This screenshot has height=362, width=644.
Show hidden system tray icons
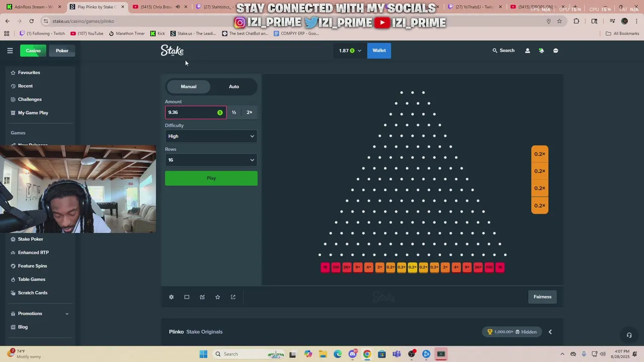562,354
